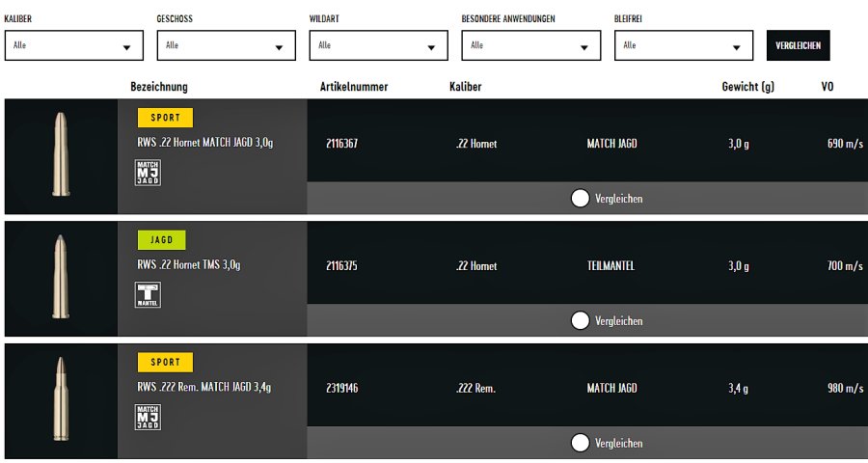Open RWS .222 Rem. MATCH JAGD 3,4g link
The width and height of the screenshot is (868, 463).
(204, 387)
